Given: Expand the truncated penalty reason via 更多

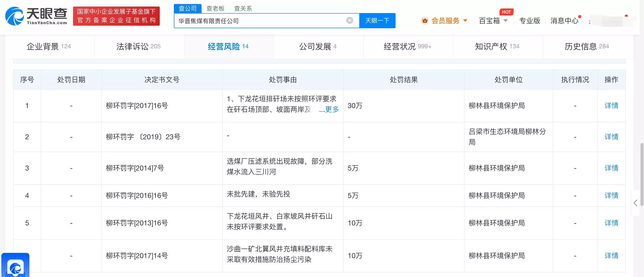Looking at the screenshot, I should (x=332, y=110).
